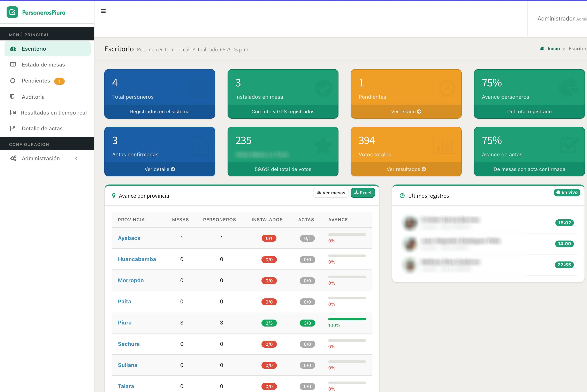
Task: Click the Sechura 0% progress bar
Action: 347,340
